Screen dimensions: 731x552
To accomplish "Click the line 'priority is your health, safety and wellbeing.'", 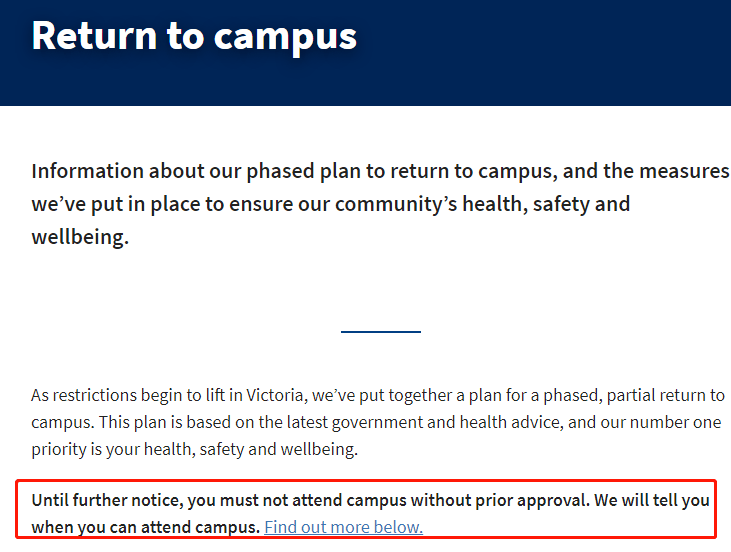I will click(194, 449).
